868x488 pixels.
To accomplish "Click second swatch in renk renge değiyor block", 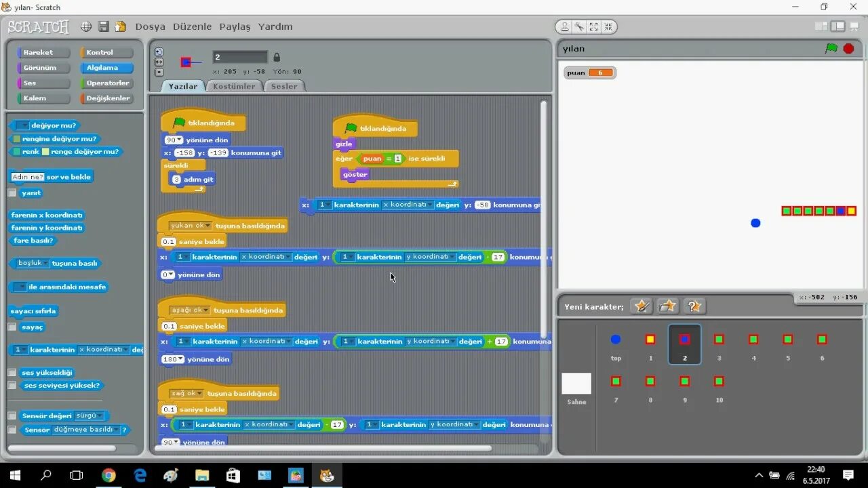I will click(x=45, y=152).
